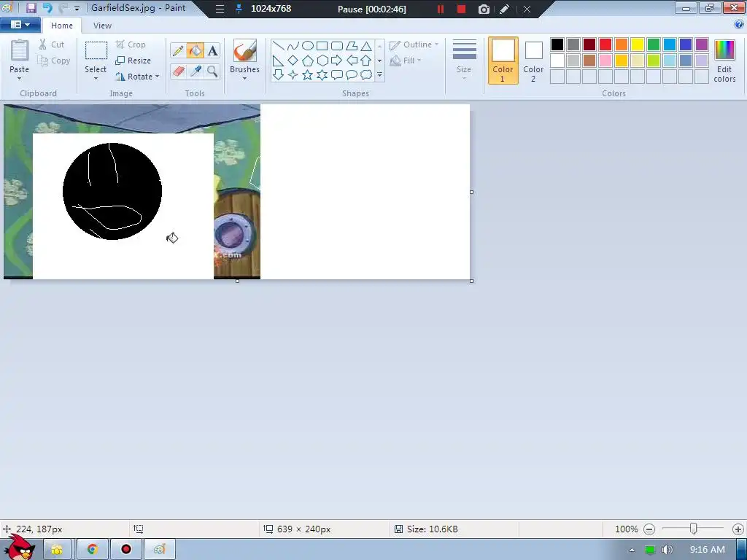Expand the Customize Quick Access Toolbar arrow

point(77,9)
